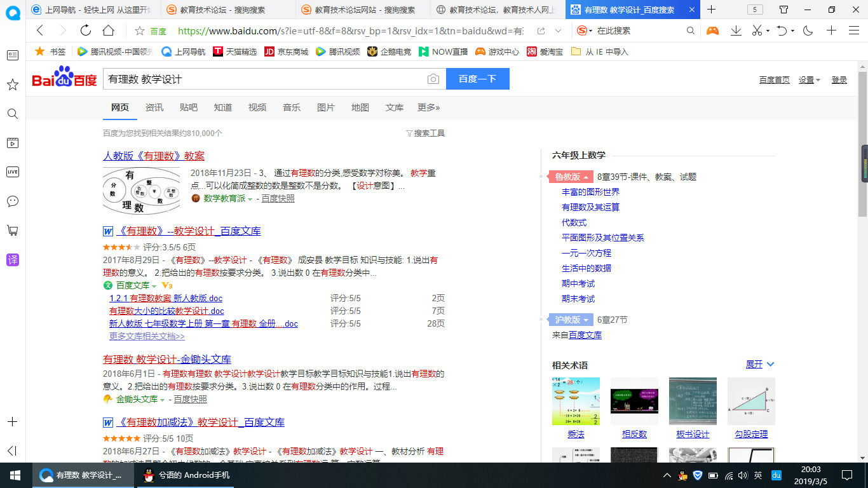Expand 相关术语 with the 展开 link

(760, 364)
